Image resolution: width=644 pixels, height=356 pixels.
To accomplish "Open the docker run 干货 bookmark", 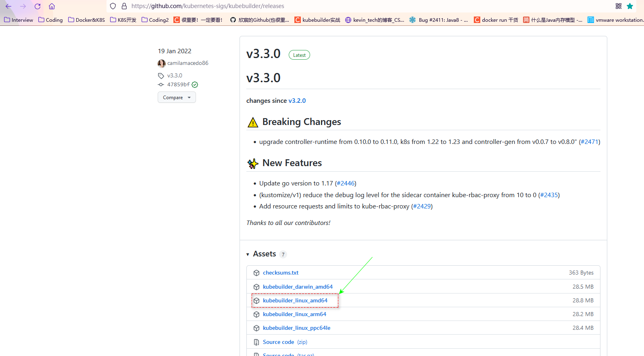I will (496, 20).
